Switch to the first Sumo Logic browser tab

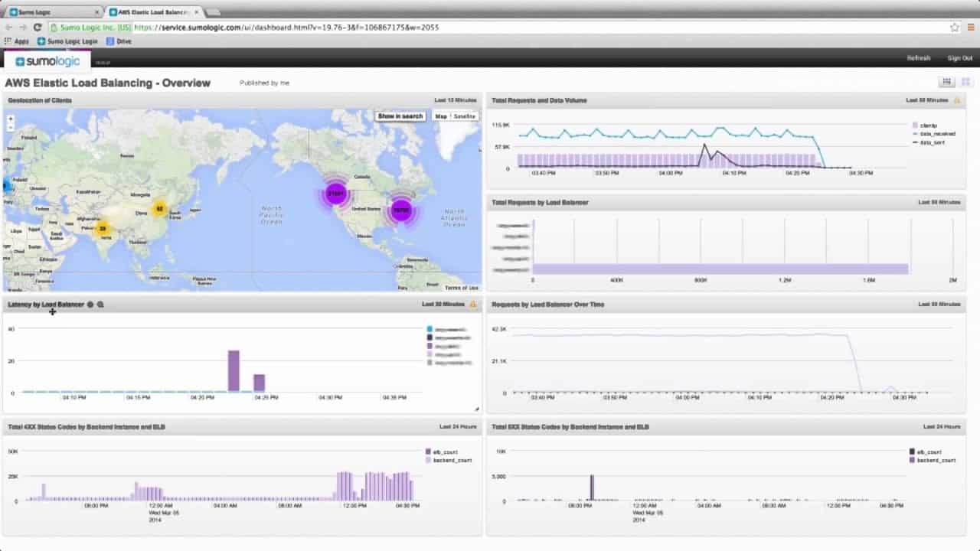52,12
